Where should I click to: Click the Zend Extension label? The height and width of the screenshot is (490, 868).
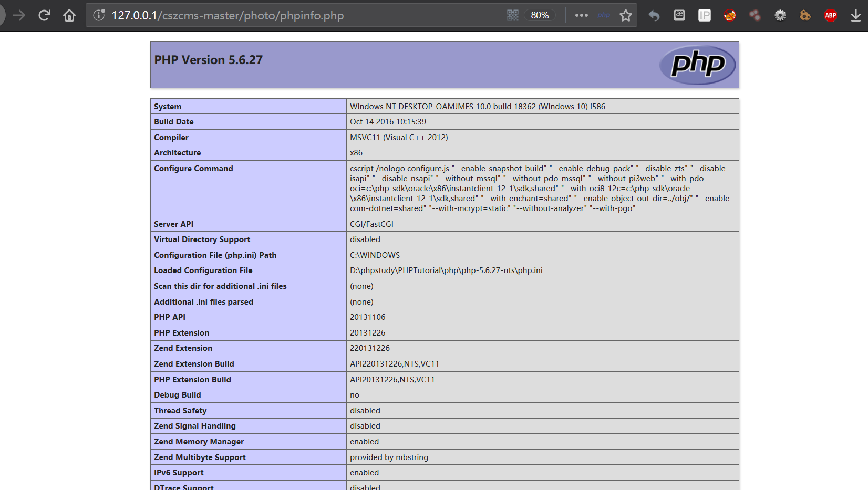[183, 348]
